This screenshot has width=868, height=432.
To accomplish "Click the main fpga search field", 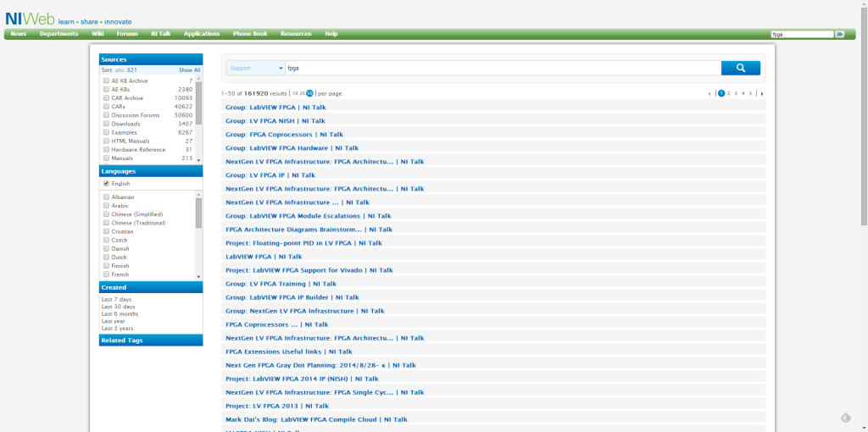I will [x=503, y=68].
